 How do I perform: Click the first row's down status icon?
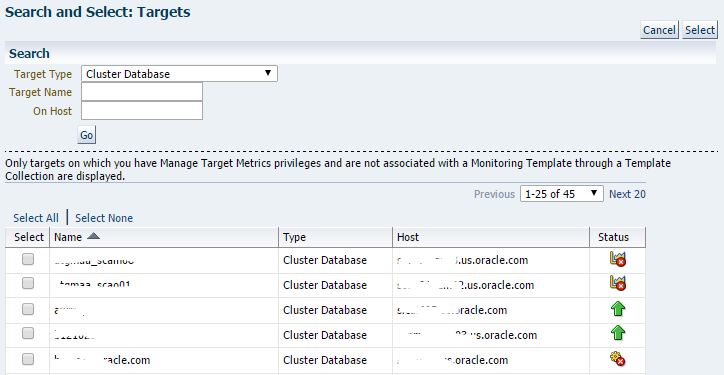(x=617, y=260)
